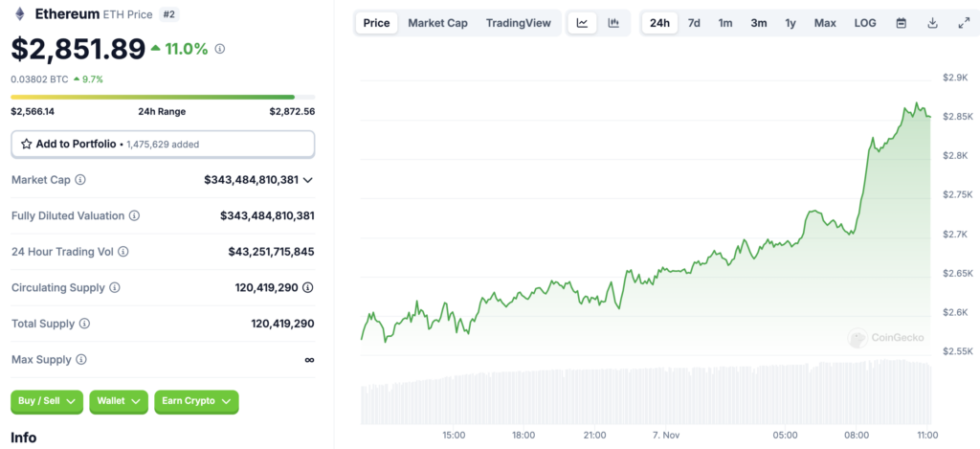Viewport: 980px width, 449px height.
Task: Select the Market Cap chart tab
Action: (x=437, y=23)
